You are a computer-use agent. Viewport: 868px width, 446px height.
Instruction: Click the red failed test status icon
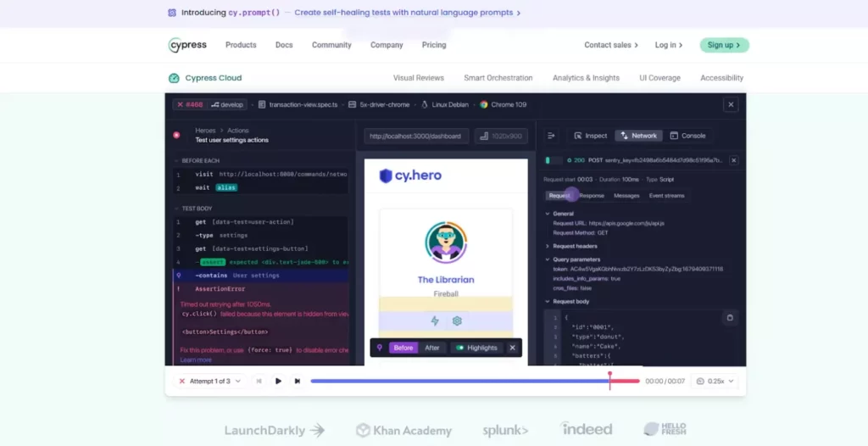[176, 135]
